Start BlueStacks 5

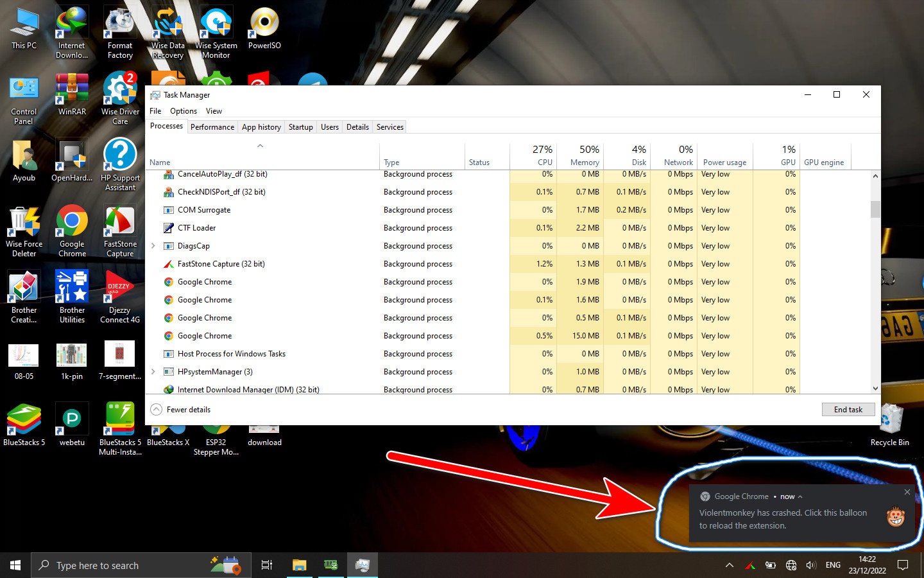tap(24, 417)
